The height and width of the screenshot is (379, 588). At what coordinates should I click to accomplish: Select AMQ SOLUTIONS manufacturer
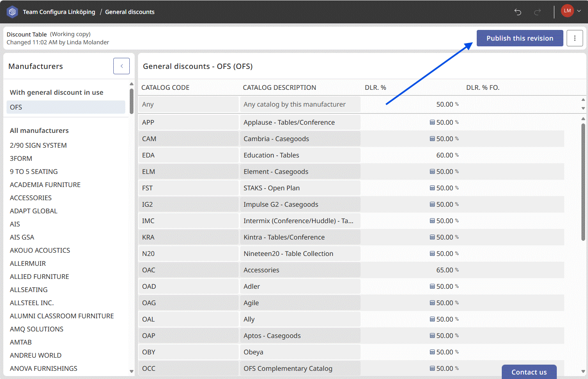pyautogui.click(x=37, y=329)
